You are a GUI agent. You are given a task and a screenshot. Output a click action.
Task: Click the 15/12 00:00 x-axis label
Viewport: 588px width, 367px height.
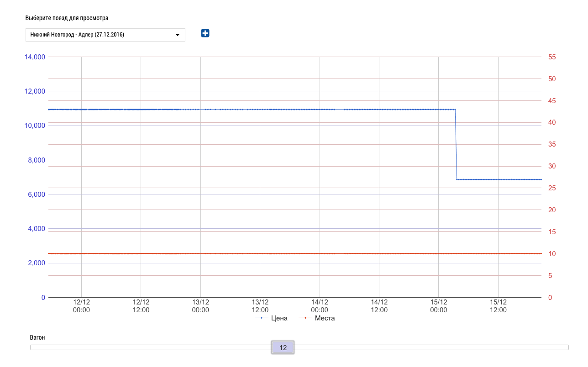pyautogui.click(x=438, y=306)
